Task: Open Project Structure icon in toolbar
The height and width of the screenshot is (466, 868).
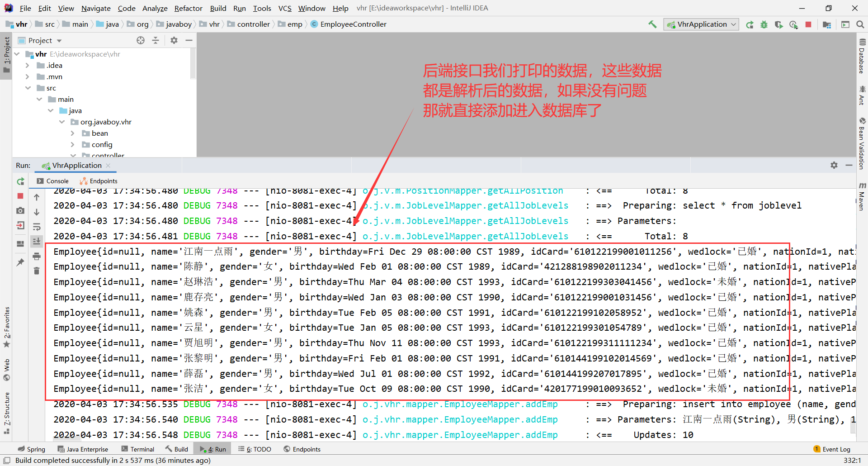Action: [x=827, y=24]
